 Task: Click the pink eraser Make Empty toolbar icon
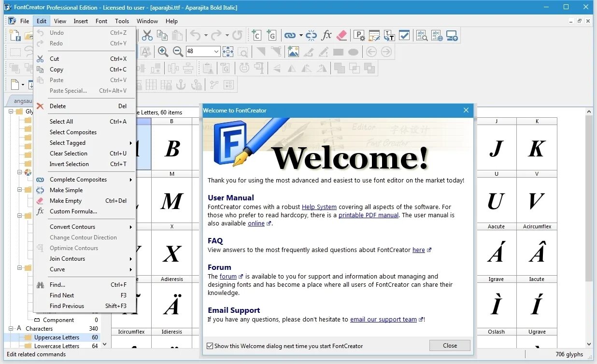341,35
